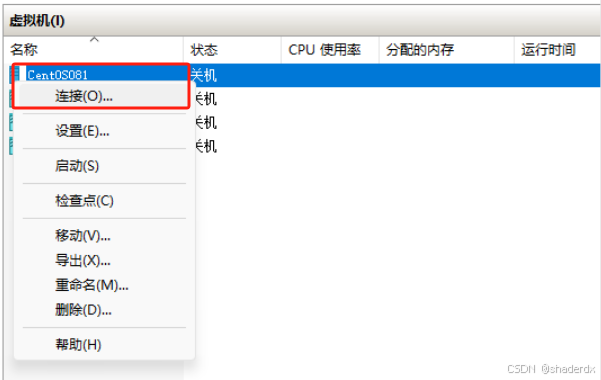Viewport: 601px width, 380px height.
Task: Select the third virtual machine's icon
Action: pos(11,122)
